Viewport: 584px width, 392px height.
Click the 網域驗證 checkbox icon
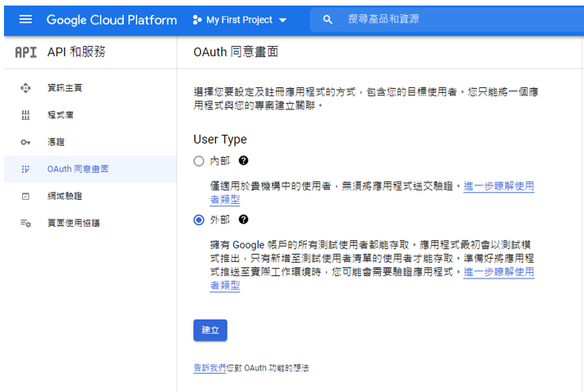coord(25,196)
